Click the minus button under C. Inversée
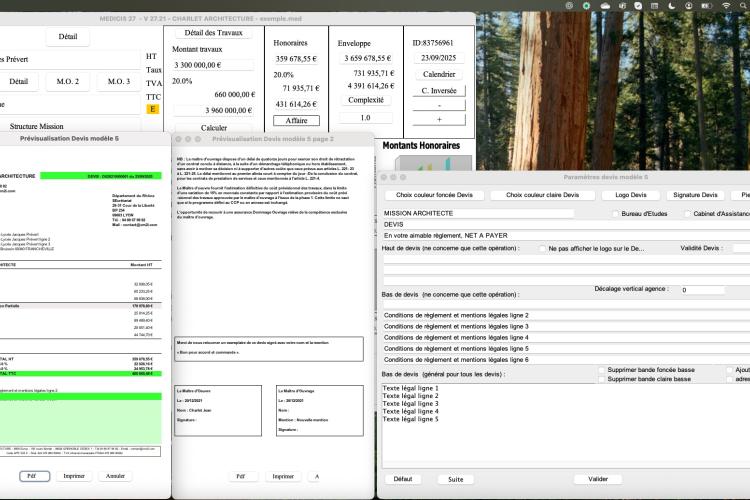The image size is (750, 500). point(439,105)
